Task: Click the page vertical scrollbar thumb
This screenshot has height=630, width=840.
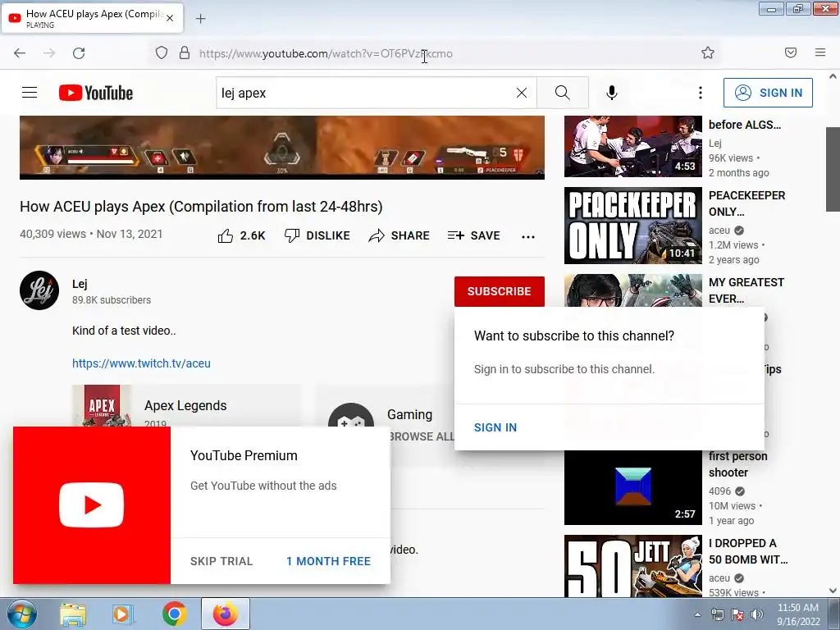Action: coord(833,169)
